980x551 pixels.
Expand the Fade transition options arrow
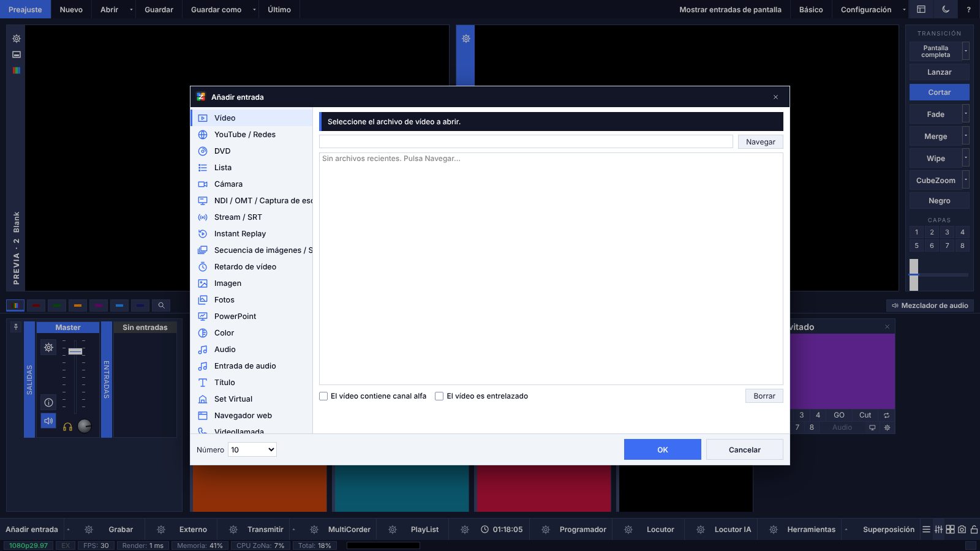tap(966, 114)
